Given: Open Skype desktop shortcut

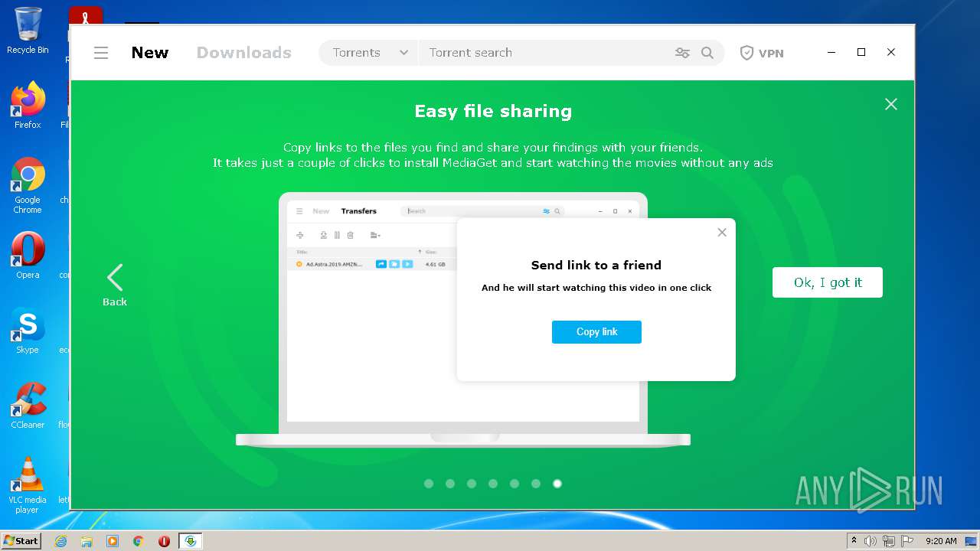Looking at the screenshot, I should coord(28,331).
